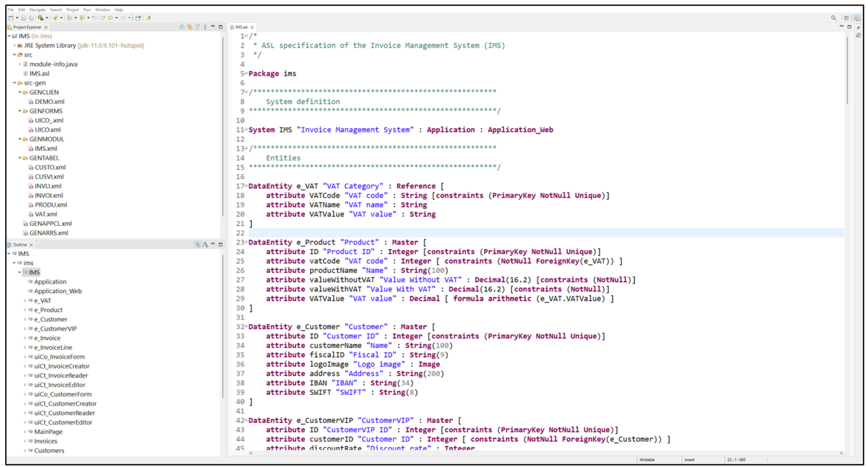Expand JRE System Library node
The height and width of the screenshot is (467, 868).
coord(15,46)
